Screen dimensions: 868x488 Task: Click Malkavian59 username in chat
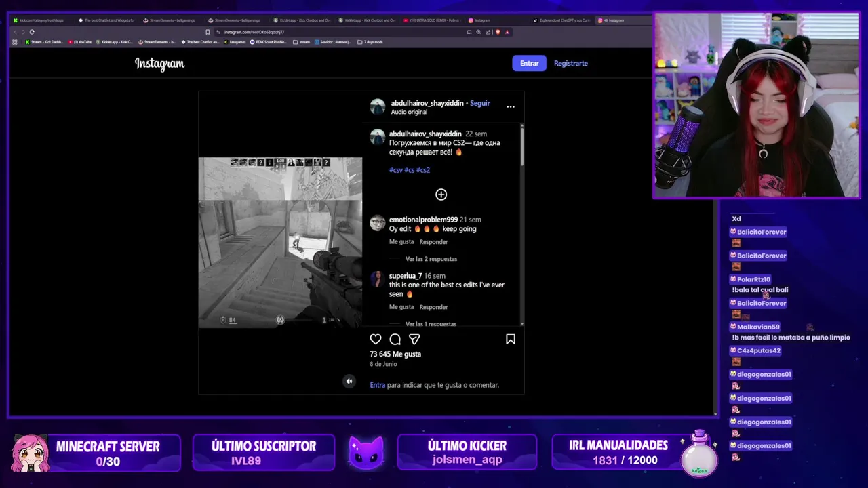(758, 327)
